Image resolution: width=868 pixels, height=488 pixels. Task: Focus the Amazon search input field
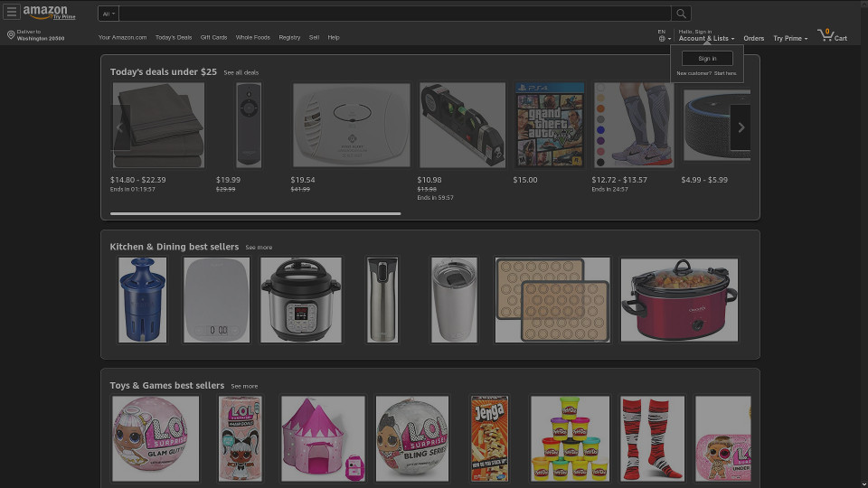[395, 14]
